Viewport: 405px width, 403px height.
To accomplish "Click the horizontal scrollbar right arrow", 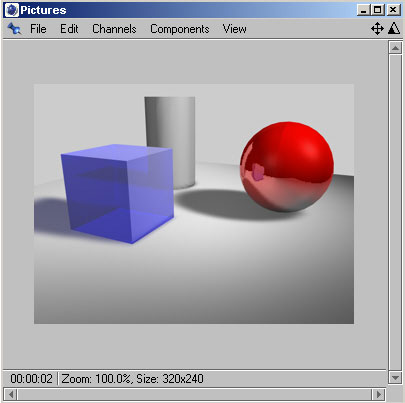I will (x=378, y=395).
